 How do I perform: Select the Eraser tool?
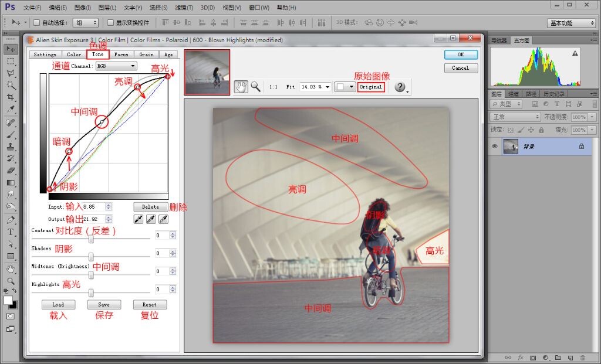[11, 171]
